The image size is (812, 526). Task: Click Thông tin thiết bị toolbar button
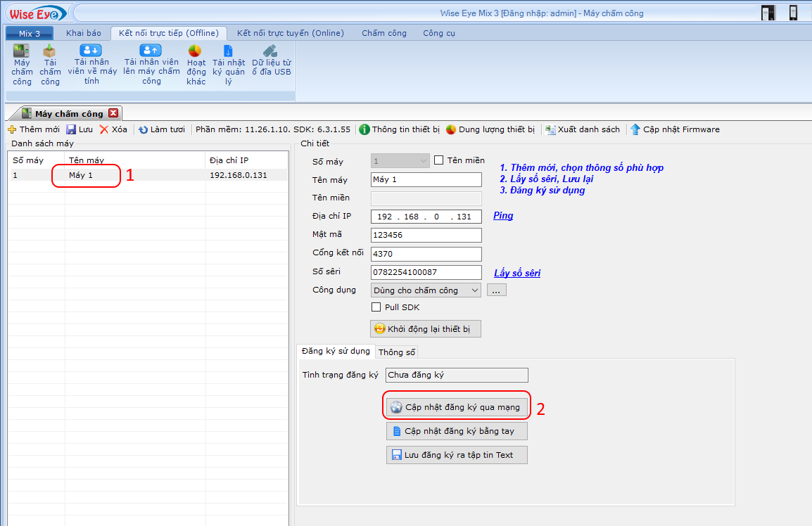click(399, 129)
